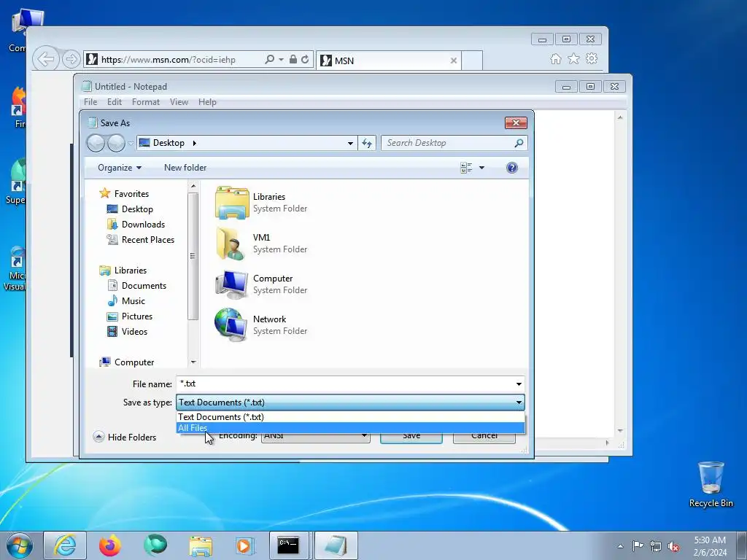Open Internet Explorer favorites star icon
Viewport: 747px width, 560px height.
tap(573, 58)
